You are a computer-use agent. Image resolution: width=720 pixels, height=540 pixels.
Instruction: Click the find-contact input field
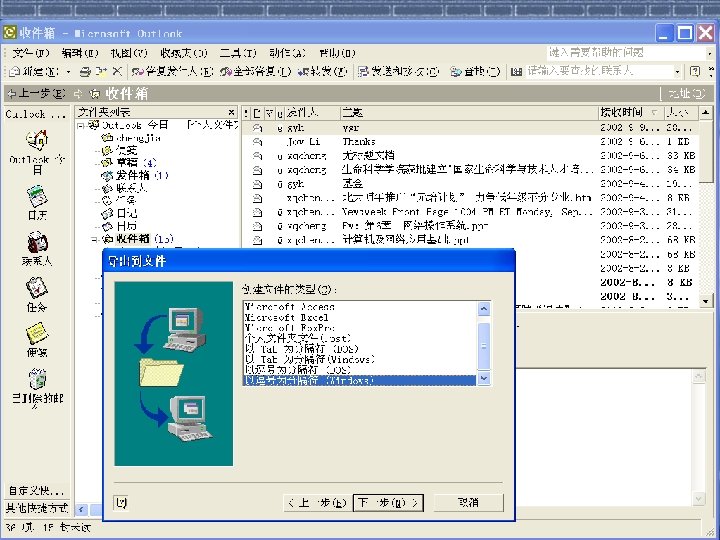click(x=599, y=72)
